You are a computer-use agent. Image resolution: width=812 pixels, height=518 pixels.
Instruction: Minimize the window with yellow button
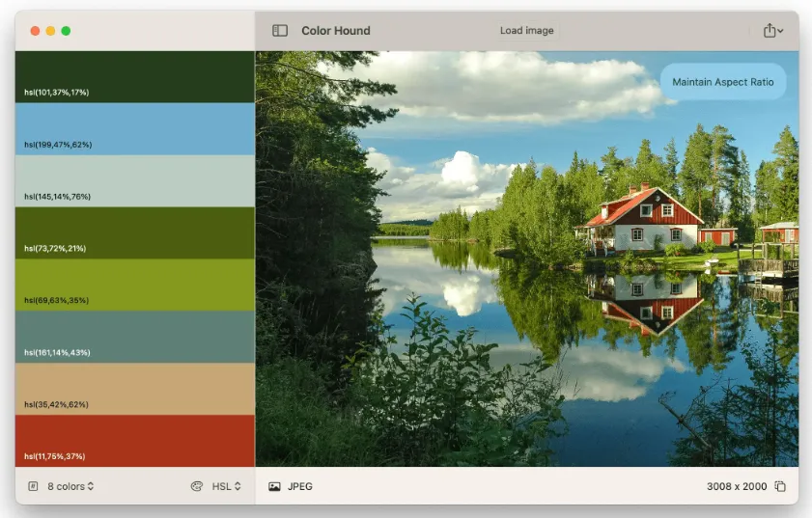pos(51,31)
